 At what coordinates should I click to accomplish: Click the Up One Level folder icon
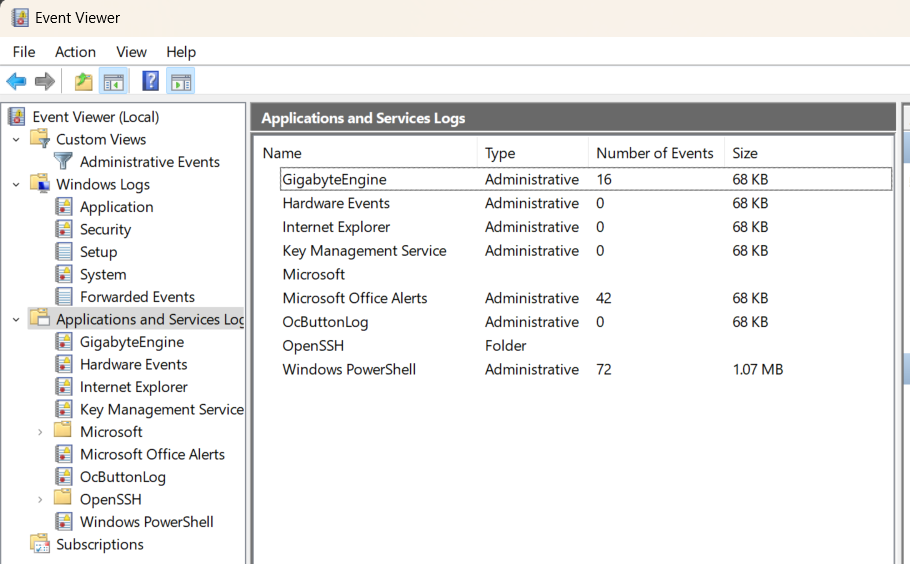[84, 82]
